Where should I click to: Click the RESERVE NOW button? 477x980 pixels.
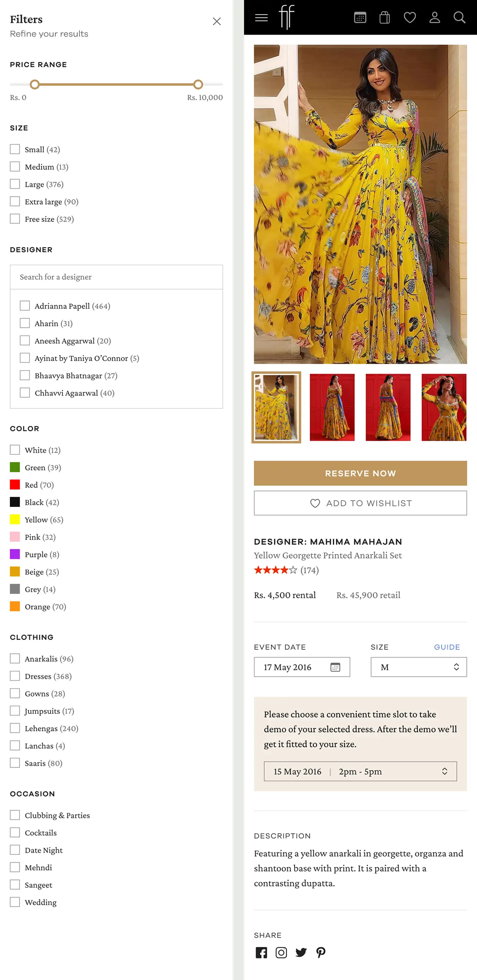360,473
